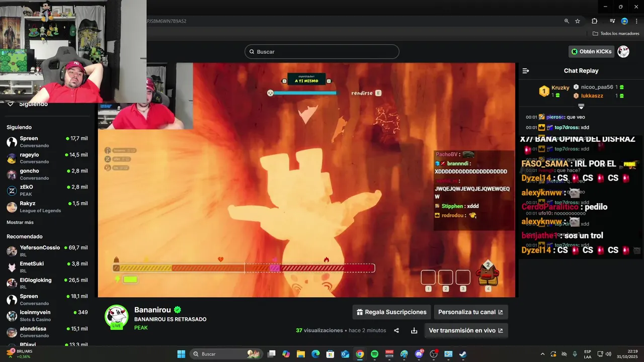Viewport: 644px width, 362px height.
Task: Open the zoom magnifier icon in address bar
Action: (x=567, y=21)
